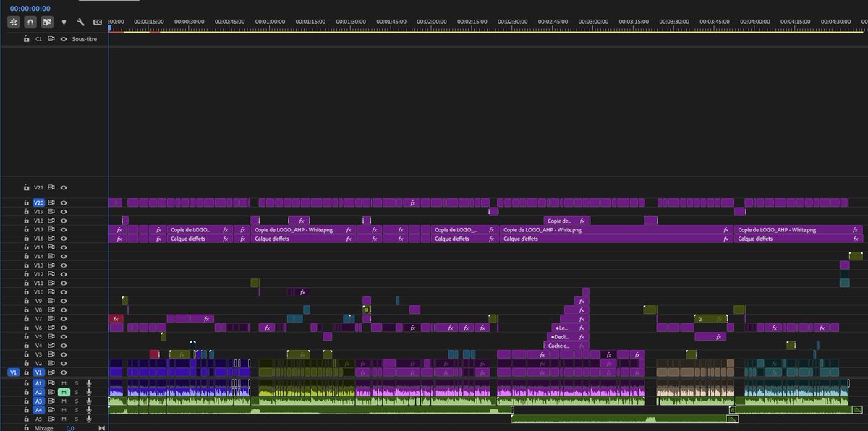Lock the V20 video track
Screen dimensions: 868x431
click(x=27, y=203)
